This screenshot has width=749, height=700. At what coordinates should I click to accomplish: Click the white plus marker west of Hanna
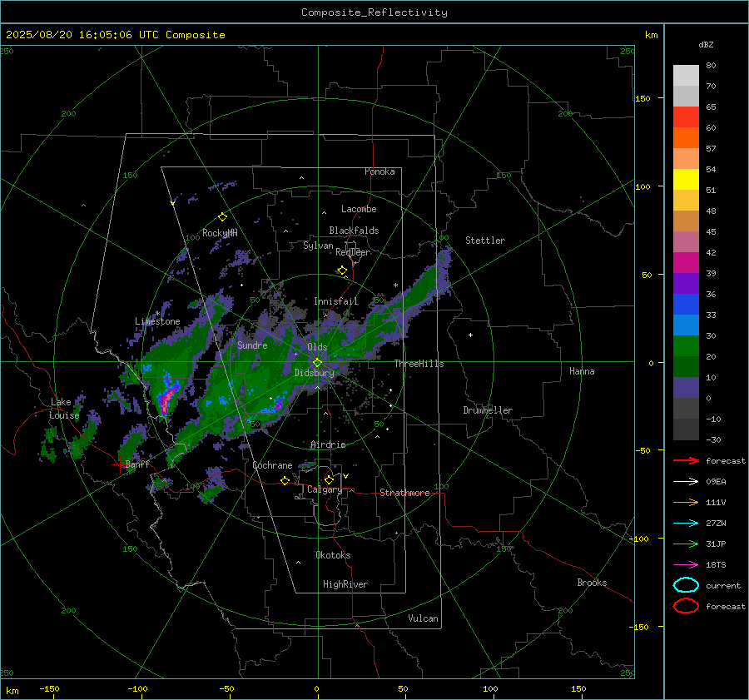[x=470, y=335]
